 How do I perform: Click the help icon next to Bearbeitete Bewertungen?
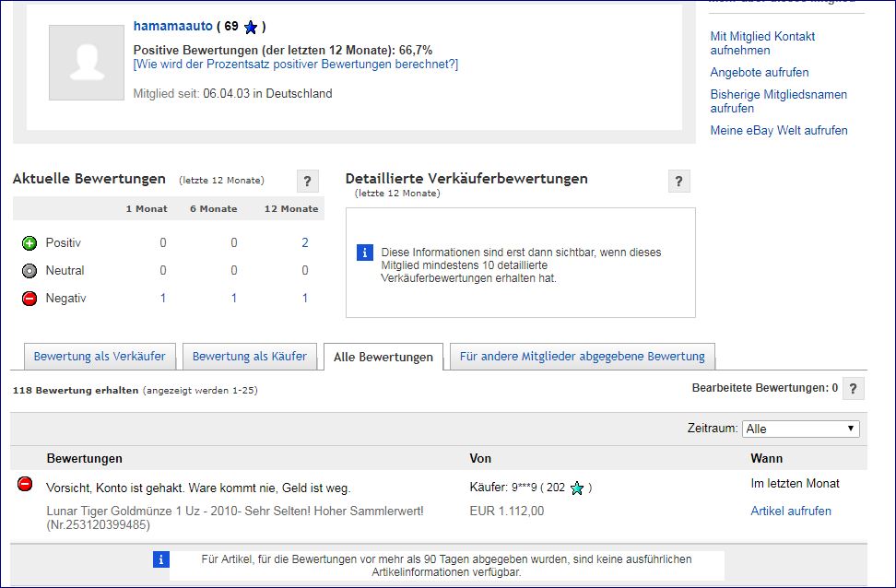[854, 389]
